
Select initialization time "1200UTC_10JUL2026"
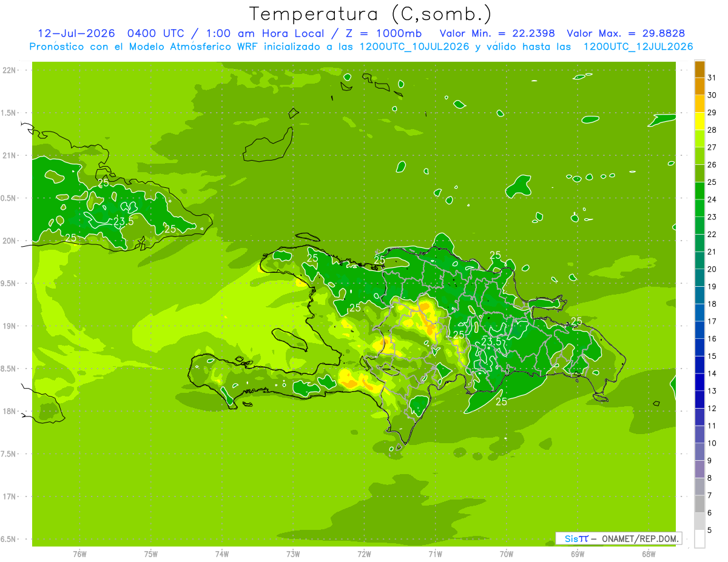click(x=414, y=47)
